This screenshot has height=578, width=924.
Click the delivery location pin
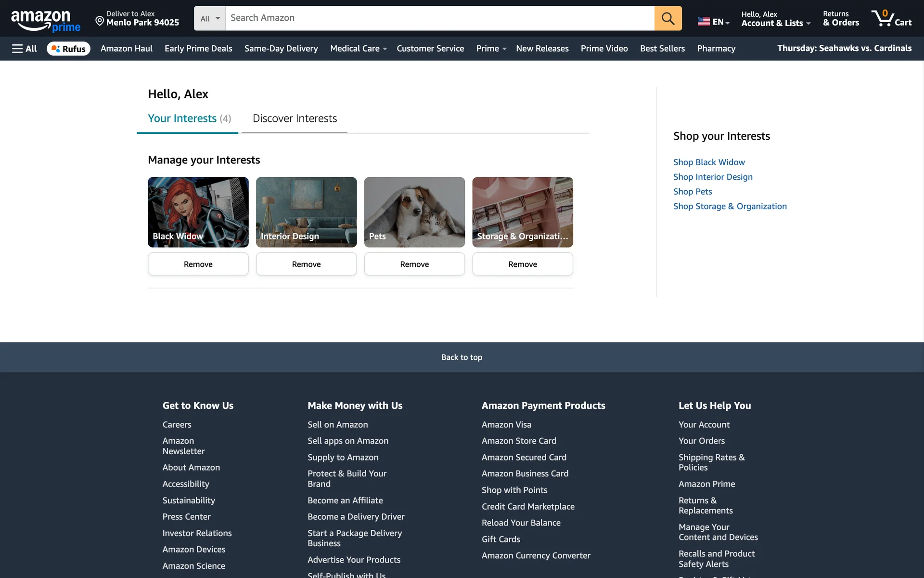click(x=100, y=20)
